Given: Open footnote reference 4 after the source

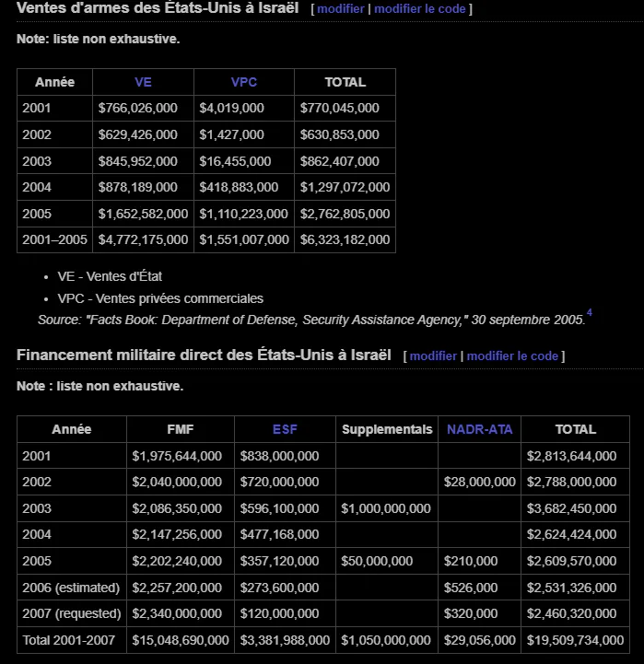Looking at the screenshot, I should point(590,312).
